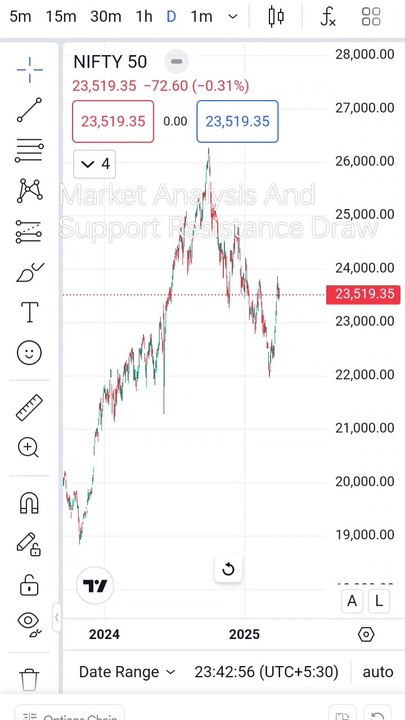Pick the ruler measure tool
This screenshot has height=720, width=405.
click(29, 408)
